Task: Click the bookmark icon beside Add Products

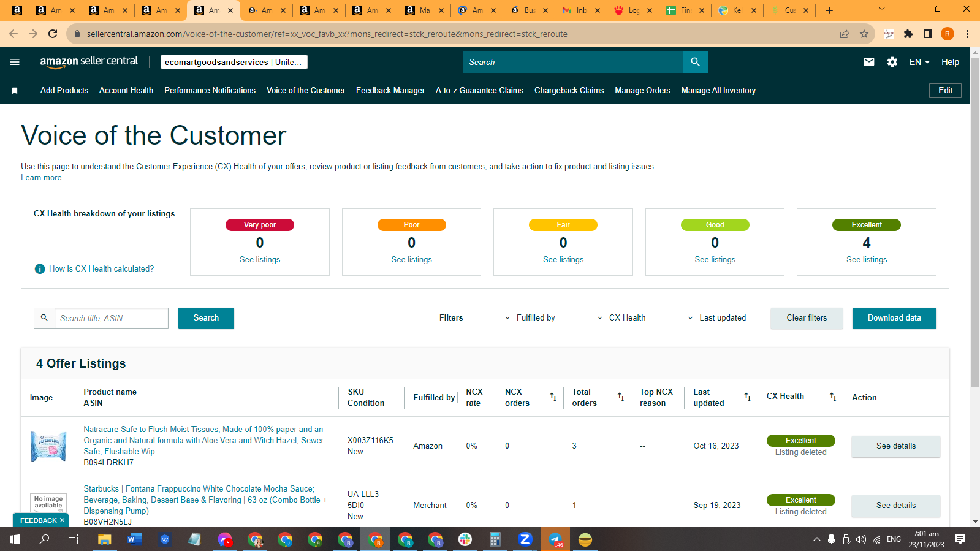Action: (x=15, y=91)
